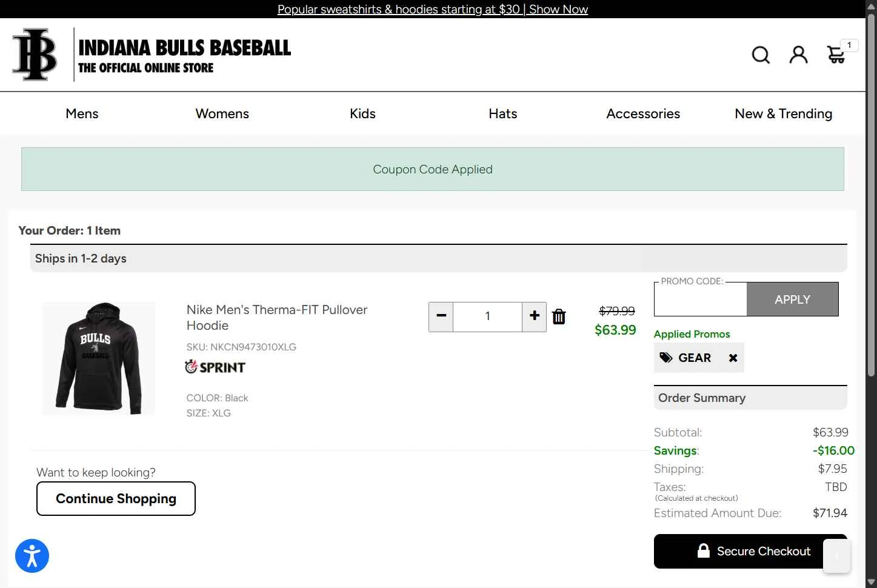Open the New & Trending menu
This screenshot has width=877, height=588.
[x=784, y=113]
